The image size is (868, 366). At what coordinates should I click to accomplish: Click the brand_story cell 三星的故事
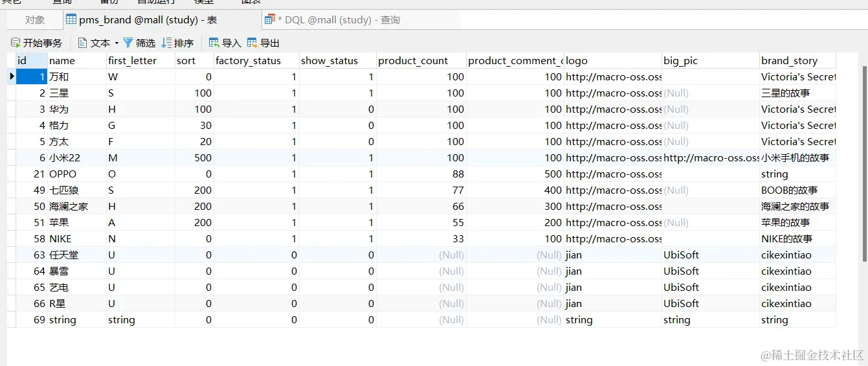pyautogui.click(x=797, y=93)
